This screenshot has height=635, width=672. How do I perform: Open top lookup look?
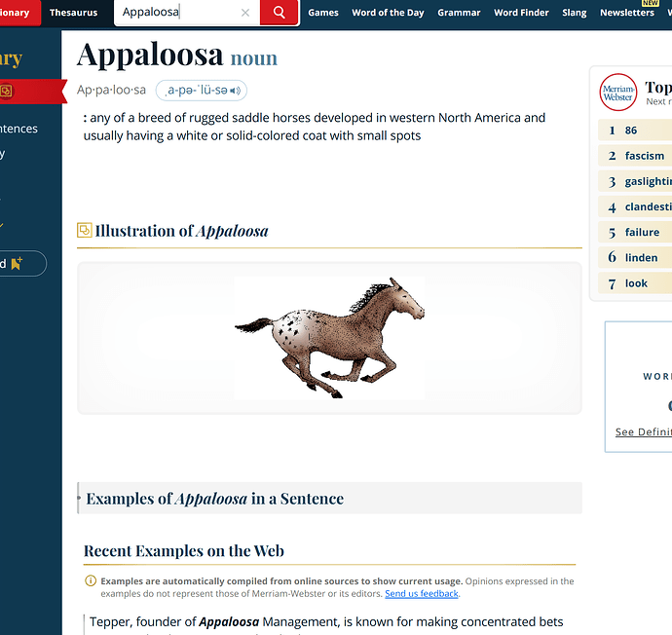click(635, 283)
